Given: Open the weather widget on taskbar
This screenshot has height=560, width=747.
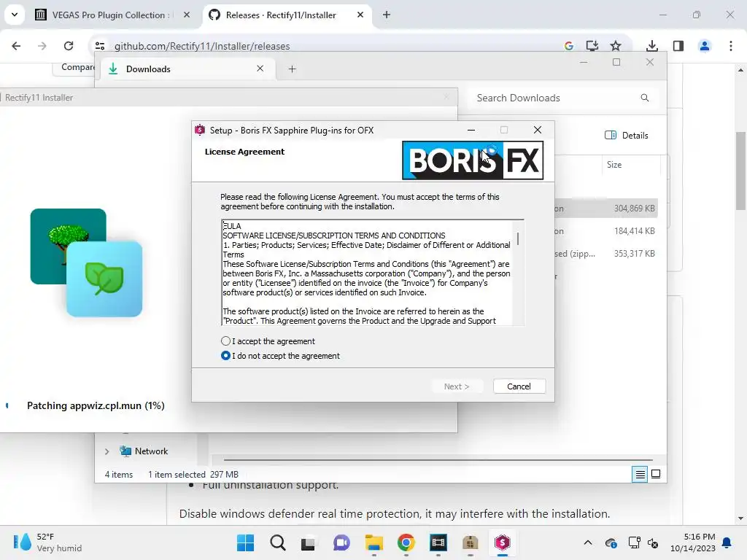Looking at the screenshot, I should [x=47, y=542].
